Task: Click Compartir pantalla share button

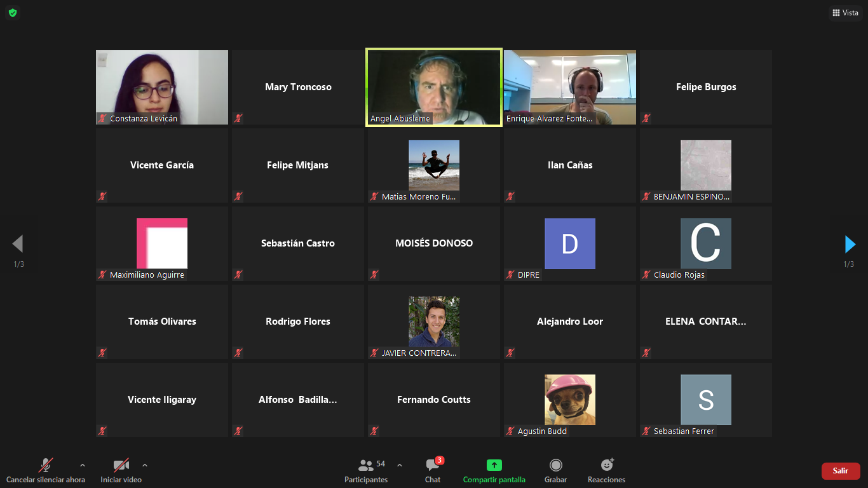Action: pos(494,471)
